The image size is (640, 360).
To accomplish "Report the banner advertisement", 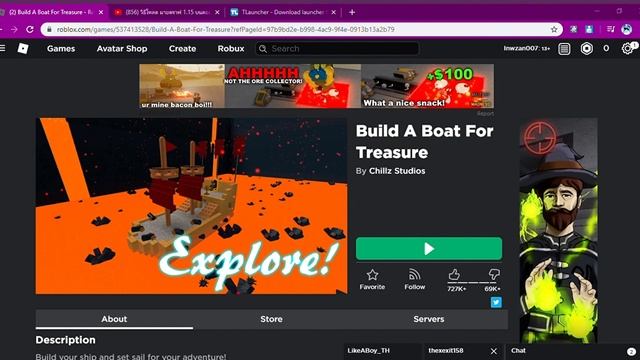I will pyautogui.click(x=485, y=113).
